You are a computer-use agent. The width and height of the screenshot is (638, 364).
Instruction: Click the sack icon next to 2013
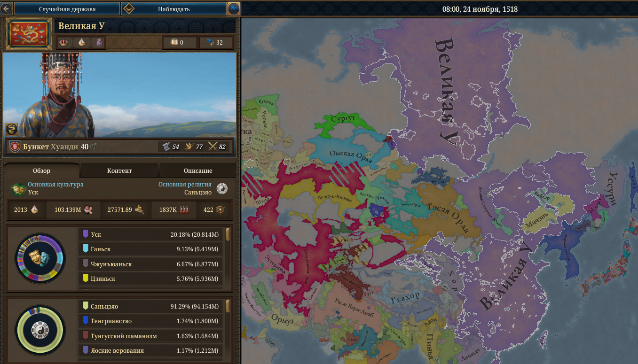(x=35, y=209)
